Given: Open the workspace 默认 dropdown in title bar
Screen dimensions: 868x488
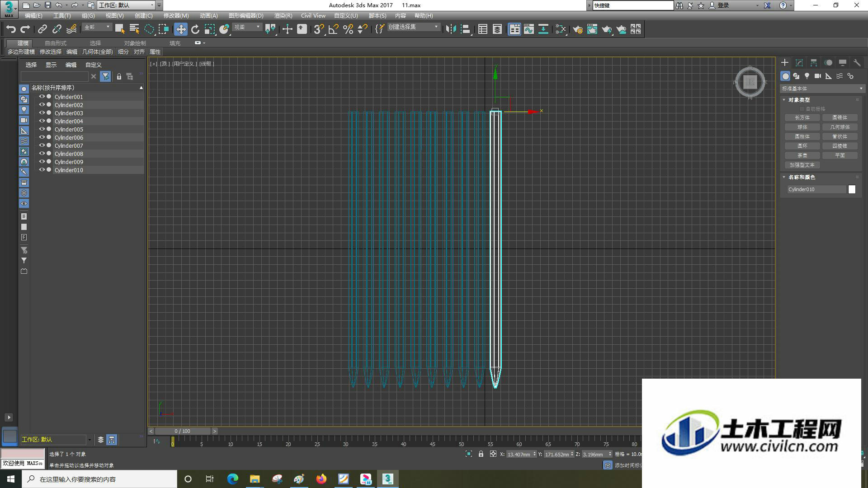Looking at the screenshot, I should [126, 5].
